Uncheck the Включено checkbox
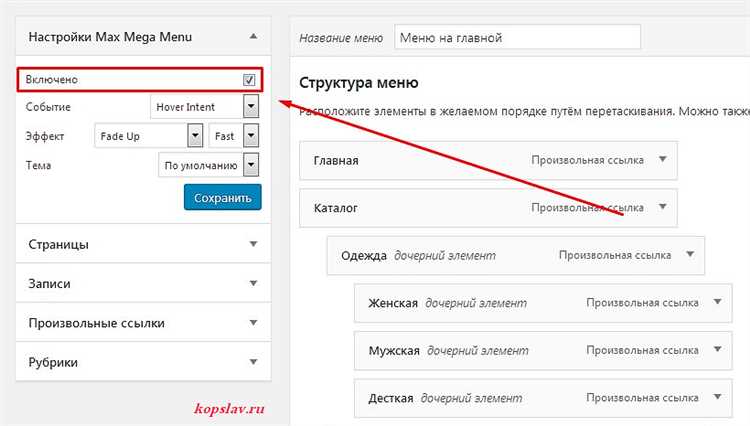Screen dimensions: 750x426 pos(249,80)
